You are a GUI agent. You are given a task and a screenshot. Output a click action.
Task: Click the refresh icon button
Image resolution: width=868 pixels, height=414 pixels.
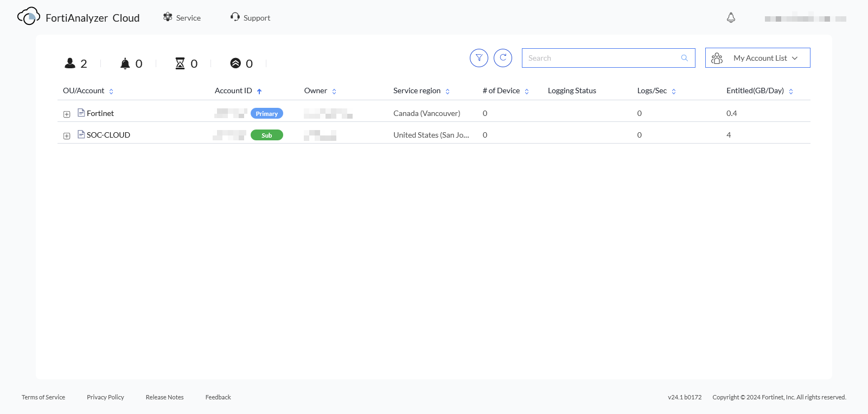[x=503, y=58]
